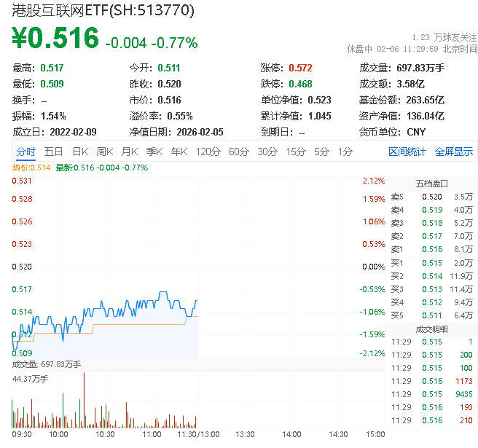Screen dimensions: 478x448
Task: Click the 五档盘口 panel header
Action: [431, 183]
